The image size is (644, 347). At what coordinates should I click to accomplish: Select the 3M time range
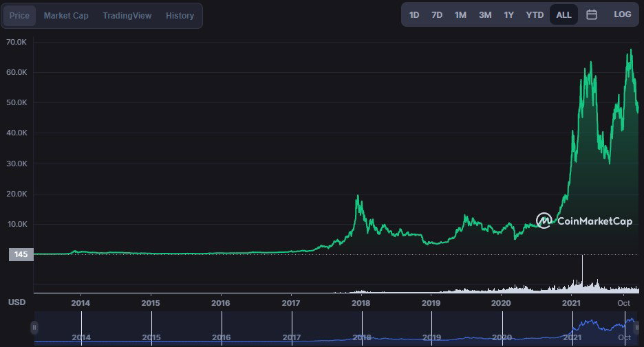point(485,14)
